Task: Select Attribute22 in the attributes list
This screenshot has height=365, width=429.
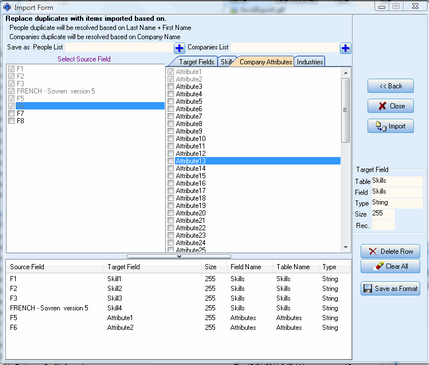Action: (191, 228)
